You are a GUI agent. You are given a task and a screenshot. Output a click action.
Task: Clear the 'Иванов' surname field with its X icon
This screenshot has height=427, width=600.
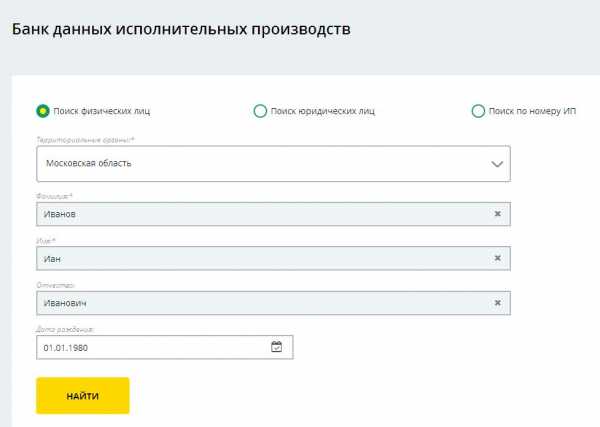[497, 214]
